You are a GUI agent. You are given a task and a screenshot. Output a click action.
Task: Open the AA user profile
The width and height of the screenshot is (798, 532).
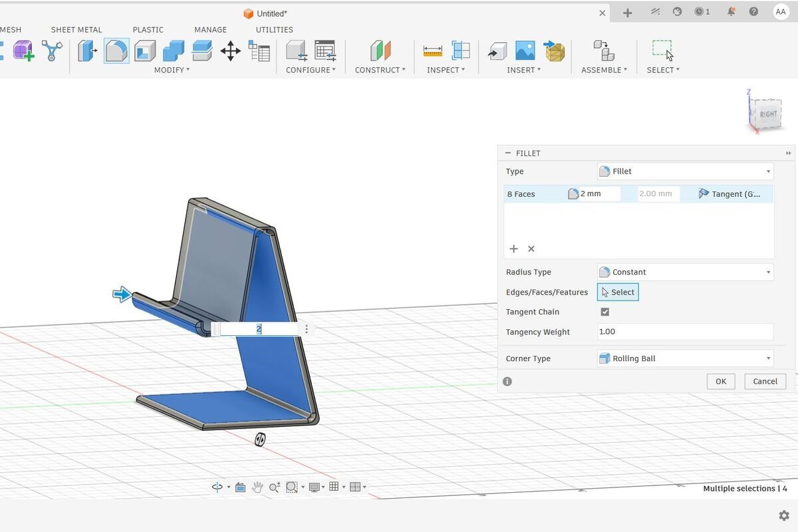tap(781, 12)
